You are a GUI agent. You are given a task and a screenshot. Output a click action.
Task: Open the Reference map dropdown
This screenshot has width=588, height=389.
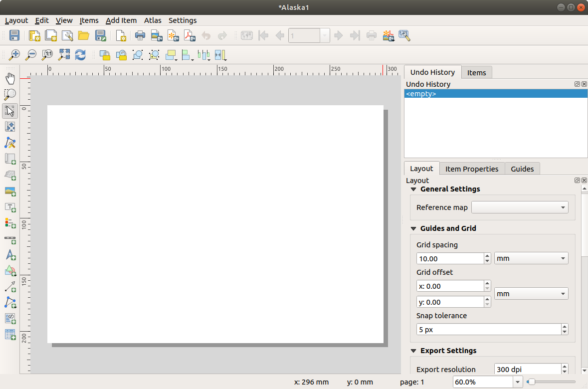(519, 207)
